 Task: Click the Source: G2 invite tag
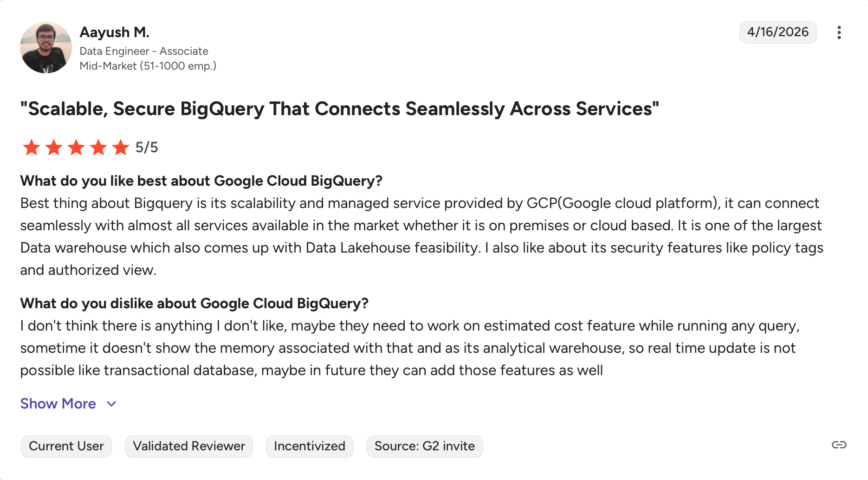(425, 446)
